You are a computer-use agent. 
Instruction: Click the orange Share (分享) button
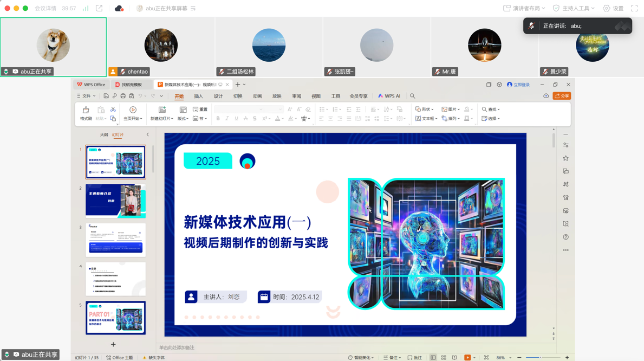tap(562, 96)
